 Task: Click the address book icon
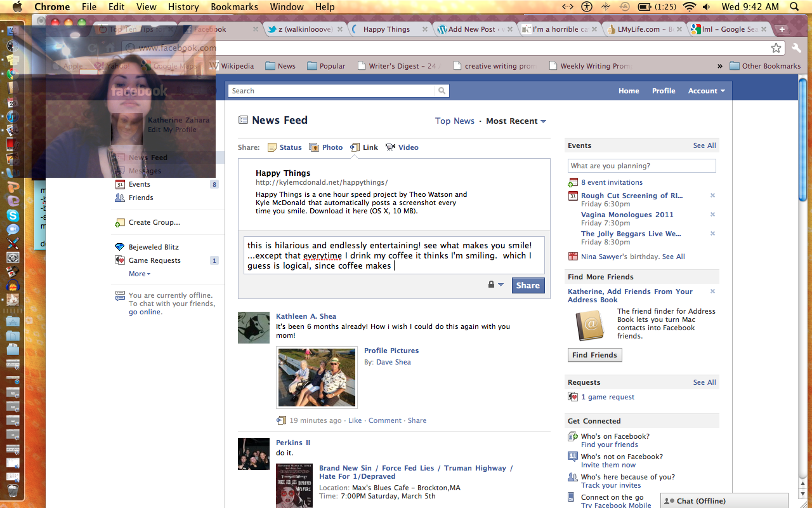(590, 326)
